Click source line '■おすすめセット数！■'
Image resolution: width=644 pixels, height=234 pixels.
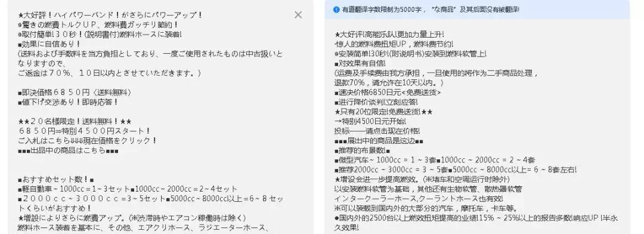point(56,180)
